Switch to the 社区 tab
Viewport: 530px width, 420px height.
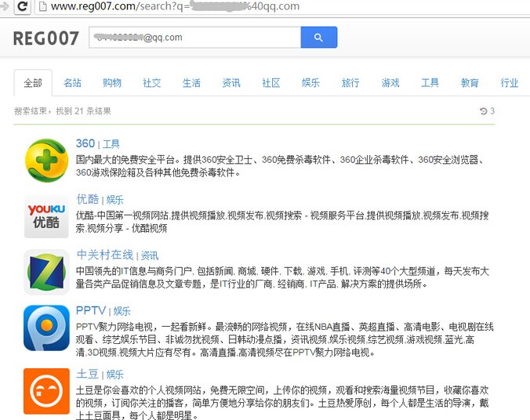[x=271, y=83]
